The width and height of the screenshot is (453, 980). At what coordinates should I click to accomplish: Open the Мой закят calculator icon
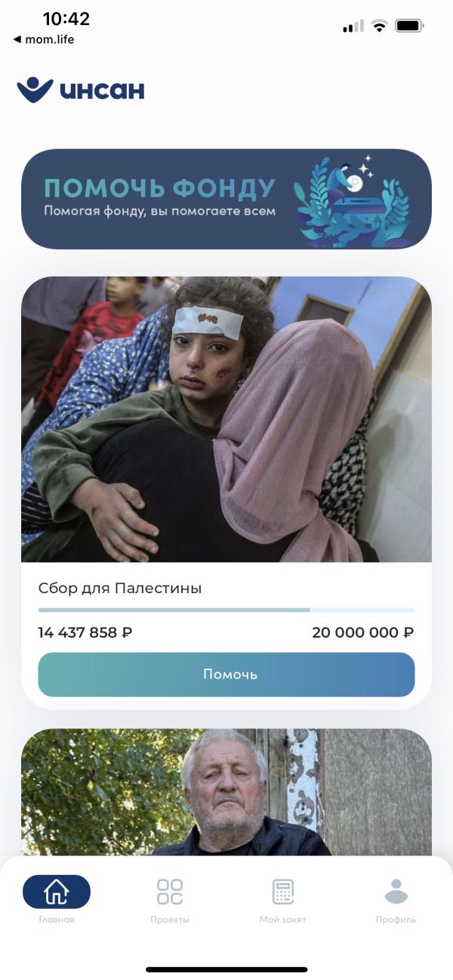pyautogui.click(x=283, y=892)
